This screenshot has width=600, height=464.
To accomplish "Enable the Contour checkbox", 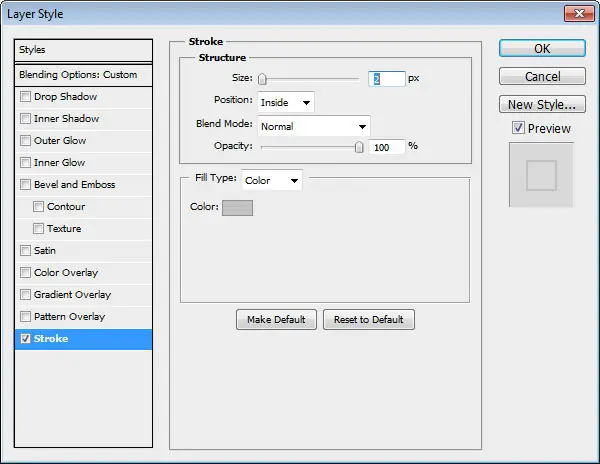I will (38, 207).
